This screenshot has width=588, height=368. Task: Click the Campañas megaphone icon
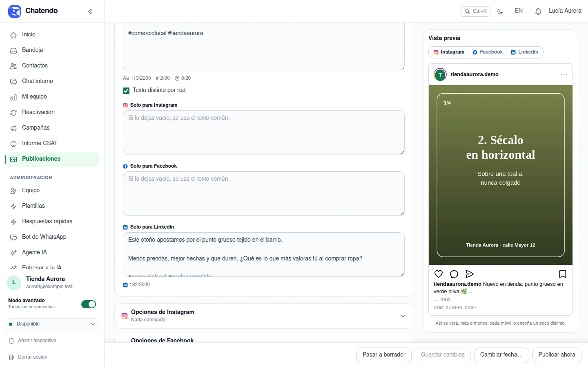(x=13, y=128)
